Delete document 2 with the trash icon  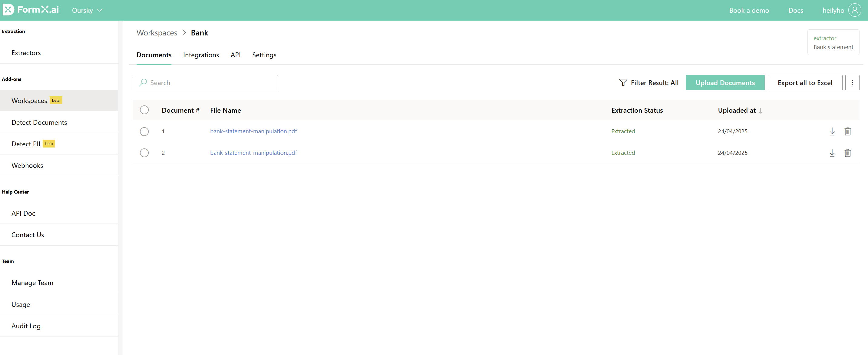pyautogui.click(x=847, y=153)
